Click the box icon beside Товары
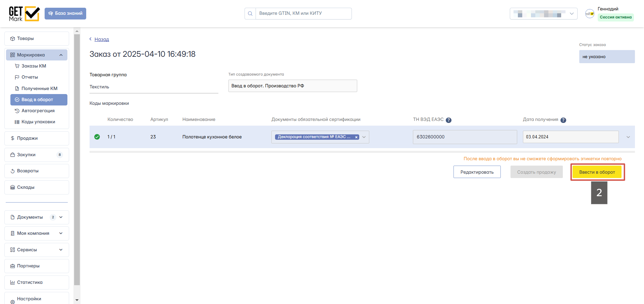Image resolution: width=644 pixels, height=304 pixels. (x=13, y=39)
